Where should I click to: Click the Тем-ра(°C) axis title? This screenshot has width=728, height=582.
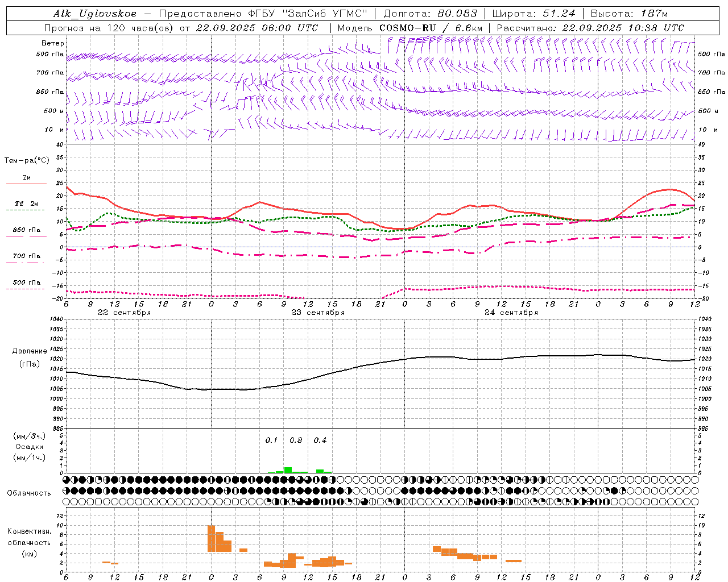point(27,161)
